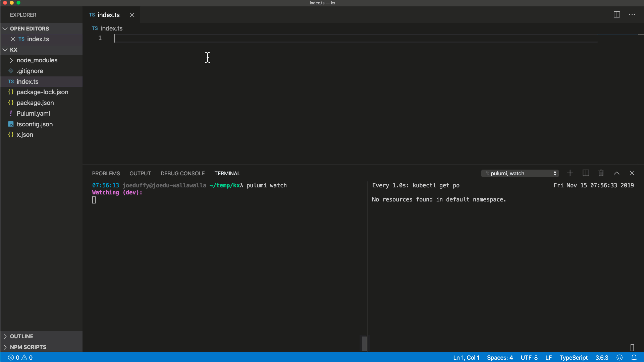The height and width of the screenshot is (362, 644).
Task: Change language mode from TypeScript
Action: [x=573, y=358]
